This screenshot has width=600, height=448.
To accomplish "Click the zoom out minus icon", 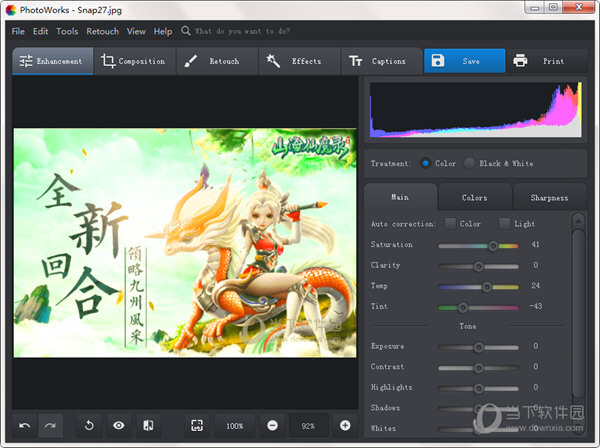I will (272, 425).
